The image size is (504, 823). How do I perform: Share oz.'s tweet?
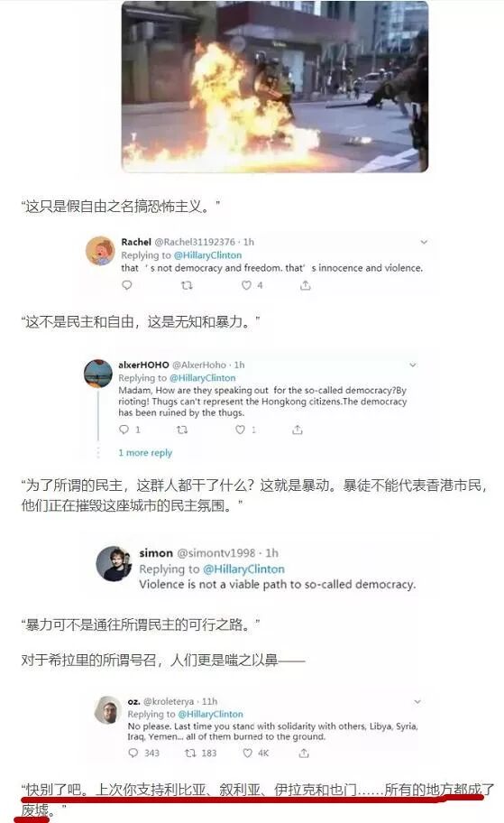pyautogui.click(x=304, y=753)
